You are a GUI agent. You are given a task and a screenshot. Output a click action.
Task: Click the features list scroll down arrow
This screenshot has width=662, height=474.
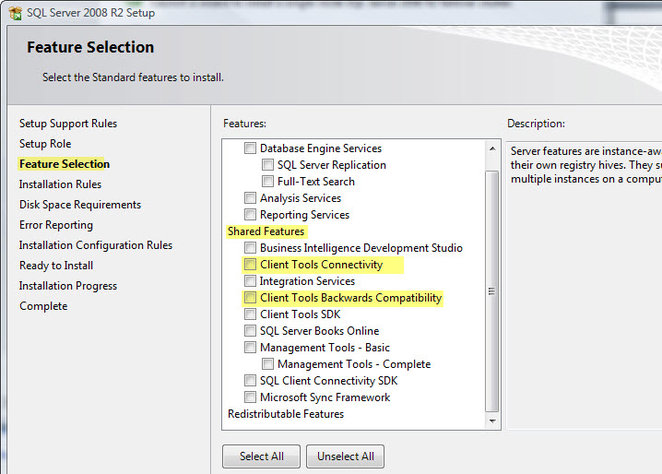[x=492, y=421]
